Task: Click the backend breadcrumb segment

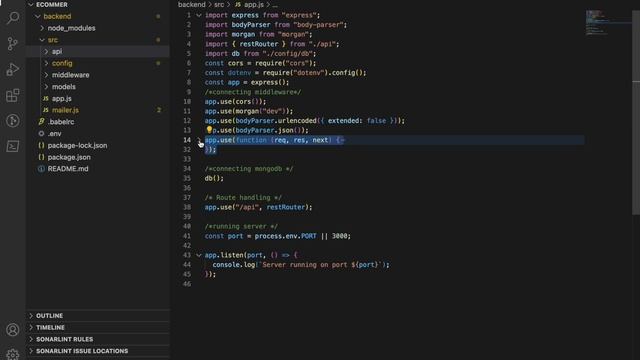Action: [x=191, y=5]
